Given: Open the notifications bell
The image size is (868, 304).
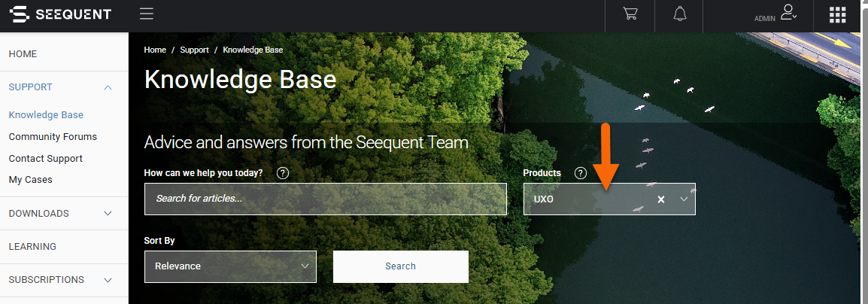Looking at the screenshot, I should coord(679,14).
